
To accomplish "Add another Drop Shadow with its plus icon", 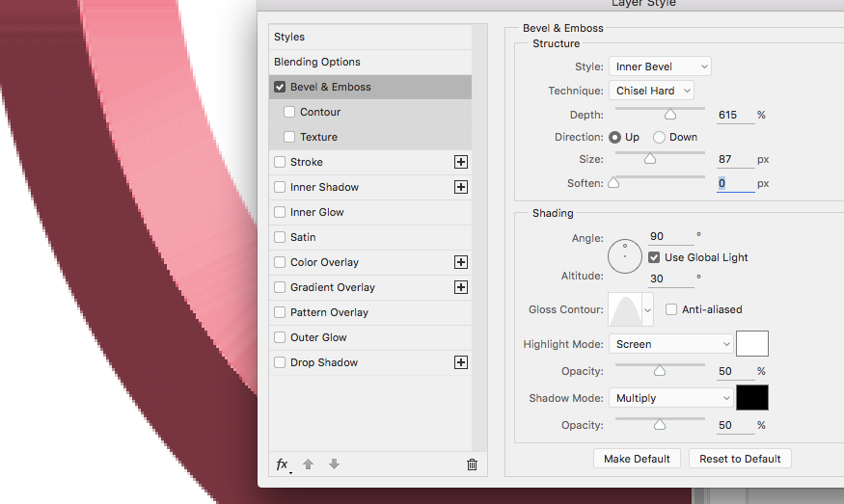I will pyautogui.click(x=461, y=362).
